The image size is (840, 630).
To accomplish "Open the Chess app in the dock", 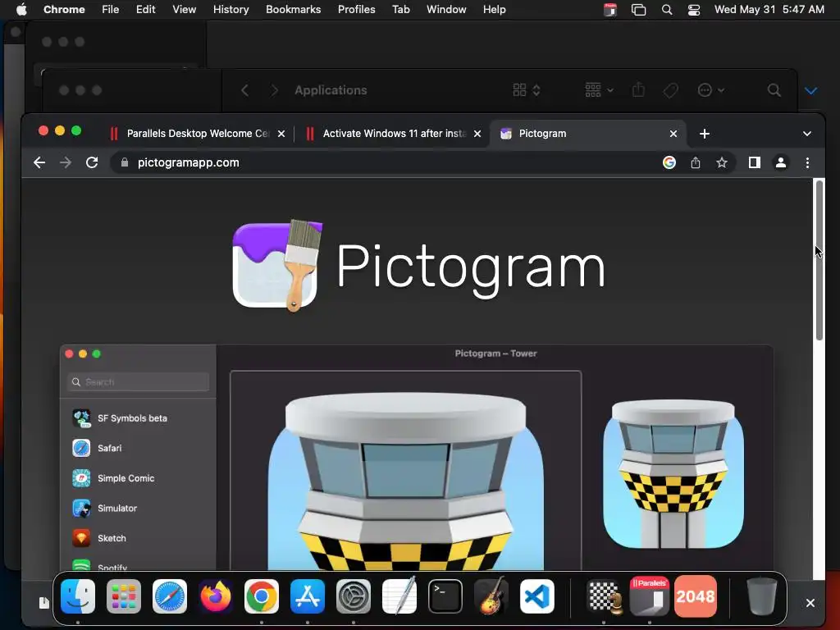I will [605, 596].
